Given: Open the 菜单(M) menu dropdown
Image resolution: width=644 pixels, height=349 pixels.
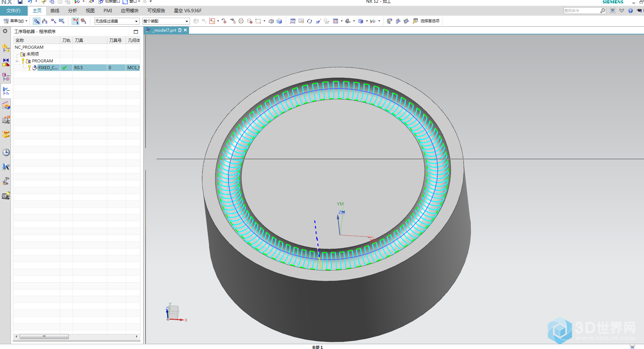Looking at the screenshot, I should pos(16,21).
